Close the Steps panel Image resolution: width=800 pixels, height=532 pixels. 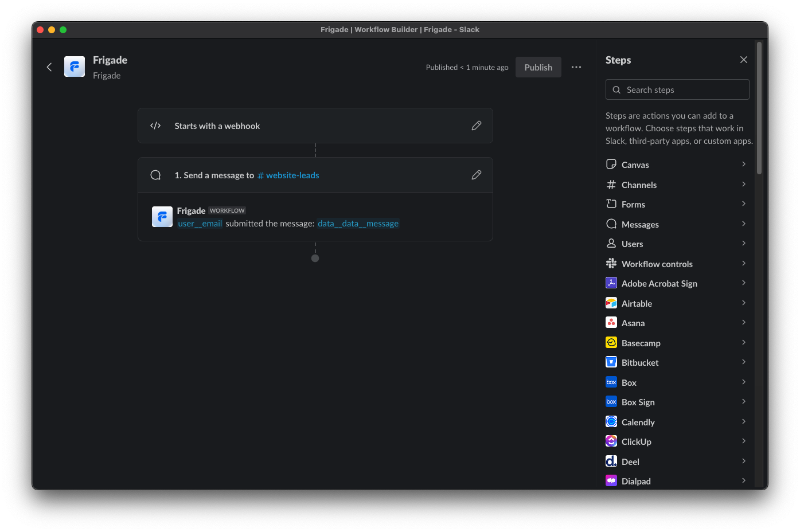[744, 60]
